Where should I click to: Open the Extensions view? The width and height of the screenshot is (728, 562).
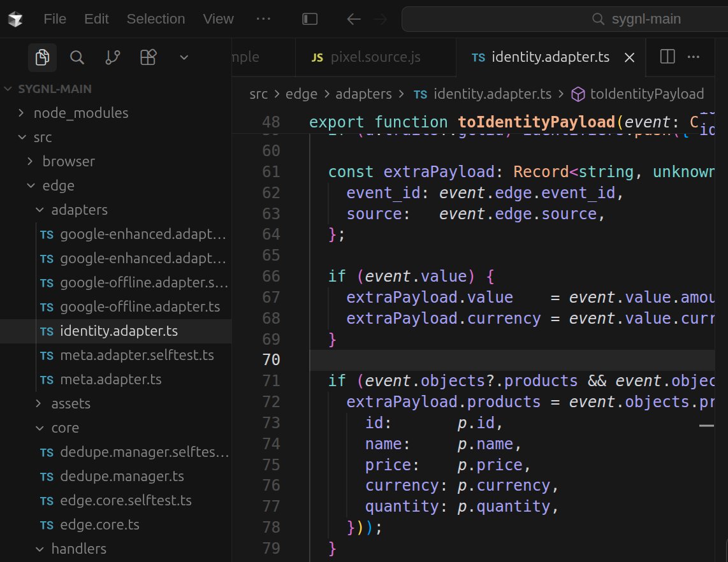148,57
